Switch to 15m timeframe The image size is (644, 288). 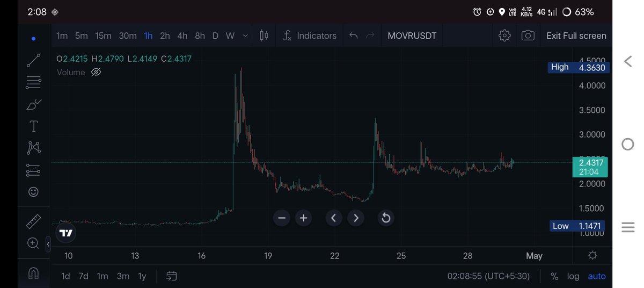tap(103, 36)
